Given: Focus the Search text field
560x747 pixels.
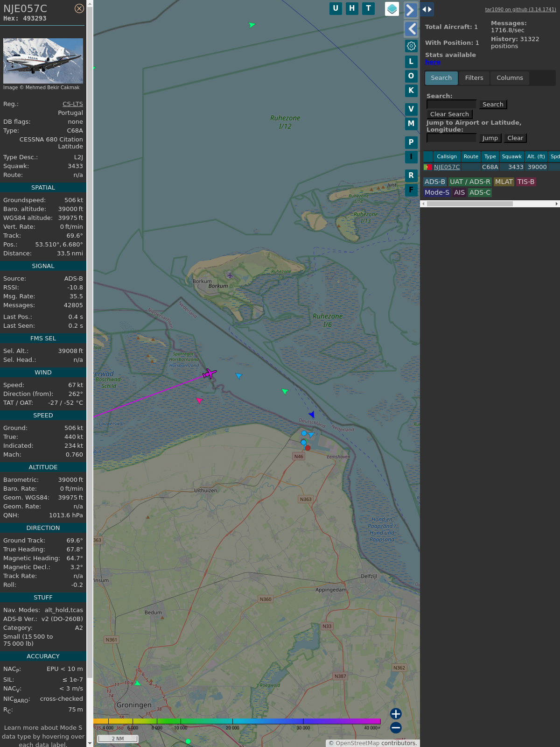Looking at the screenshot, I should [x=451, y=105].
